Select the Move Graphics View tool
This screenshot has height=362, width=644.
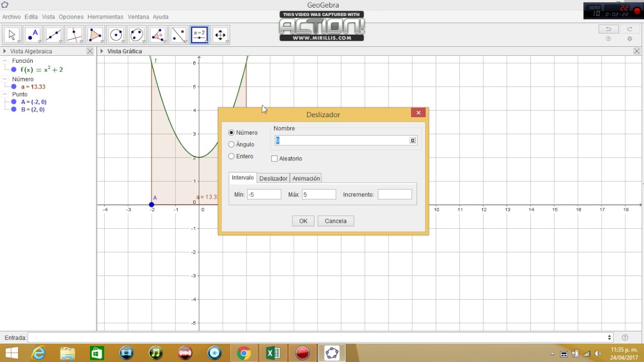click(x=220, y=35)
